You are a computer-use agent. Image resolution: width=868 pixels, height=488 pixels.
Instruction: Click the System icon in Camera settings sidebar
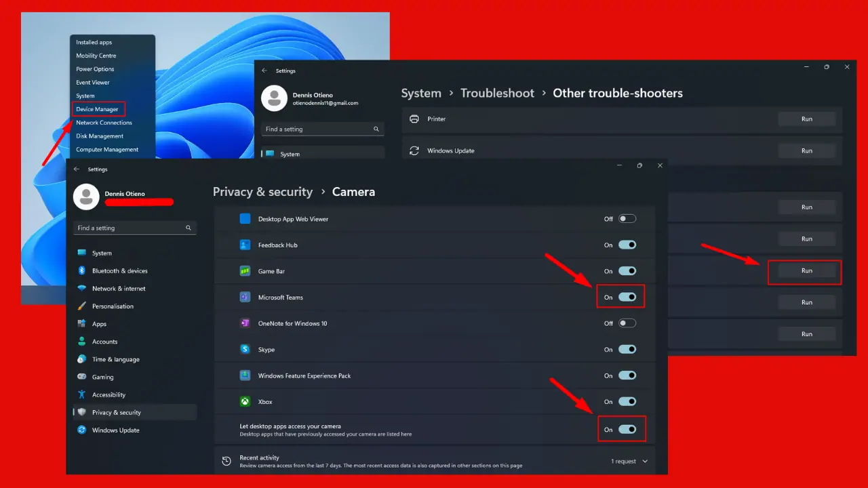pos(82,253)
